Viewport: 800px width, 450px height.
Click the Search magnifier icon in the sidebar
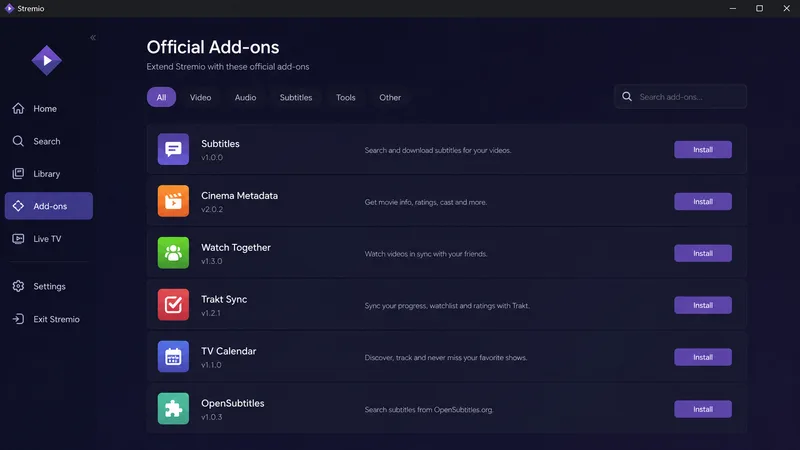[x=18, y=141]
